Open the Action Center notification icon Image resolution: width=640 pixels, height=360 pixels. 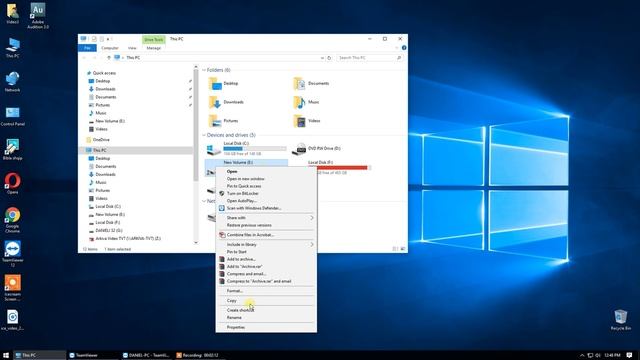629,356
